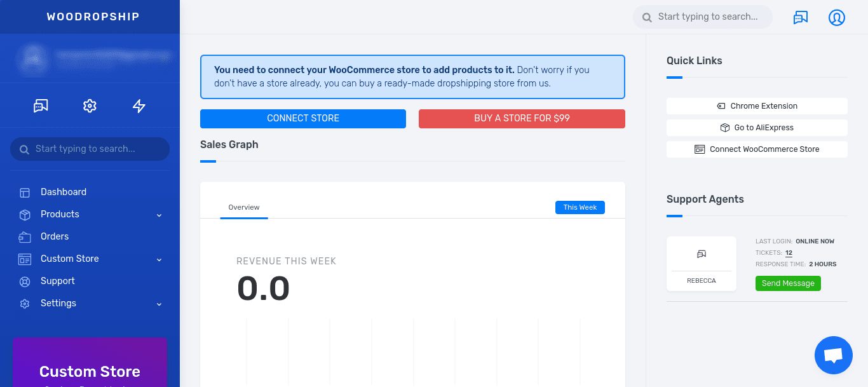This screenshot has height=387, width=868.
Task: Click the Orders icon in sidebar
Action: click(25, 236)
